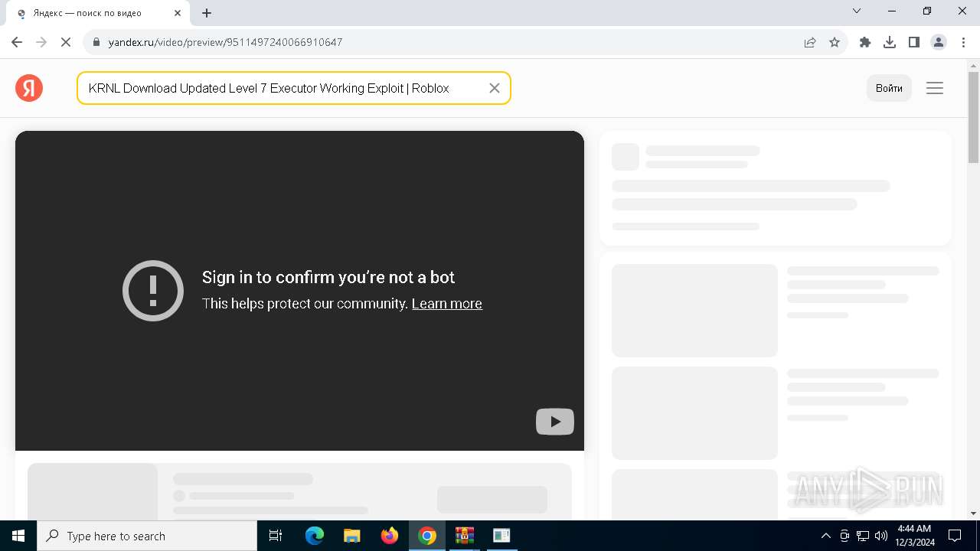The height and width of the screenshot is (551, 980).
Task: Launch Firefox from taskbar
Action: tap(390, 536)
